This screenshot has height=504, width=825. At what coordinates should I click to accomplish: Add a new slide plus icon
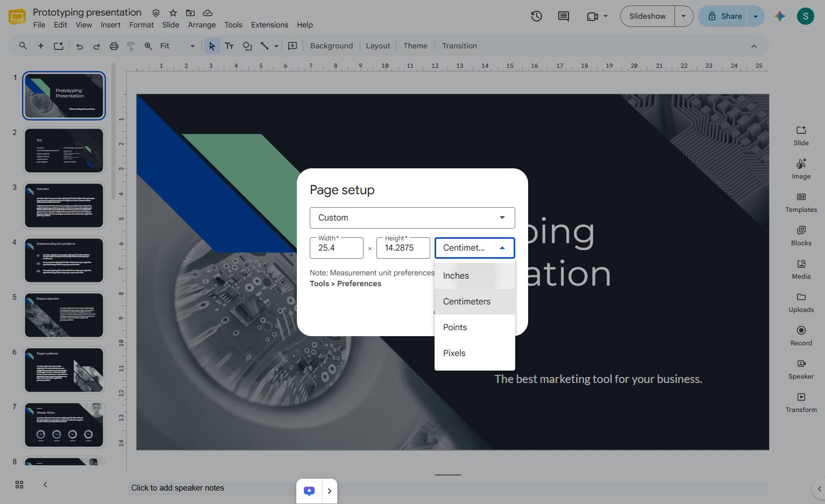coord(41,46)
